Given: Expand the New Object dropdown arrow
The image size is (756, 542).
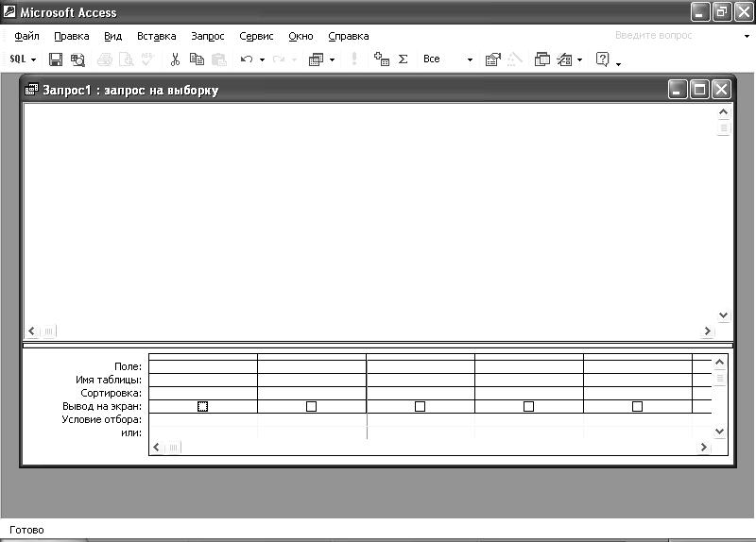Looking at the screenshot, I should point(580,59).
